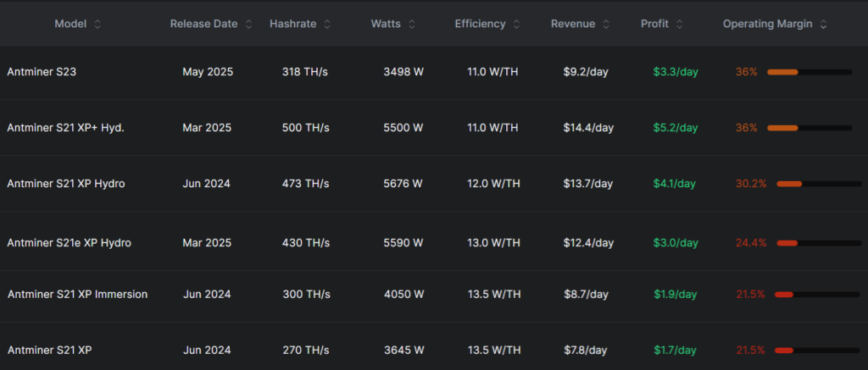Image resolution: width=868 pixels, height=370 pixels.
Task: Open Antminer S21 XP Immersion entry
Action: point(77,295)
